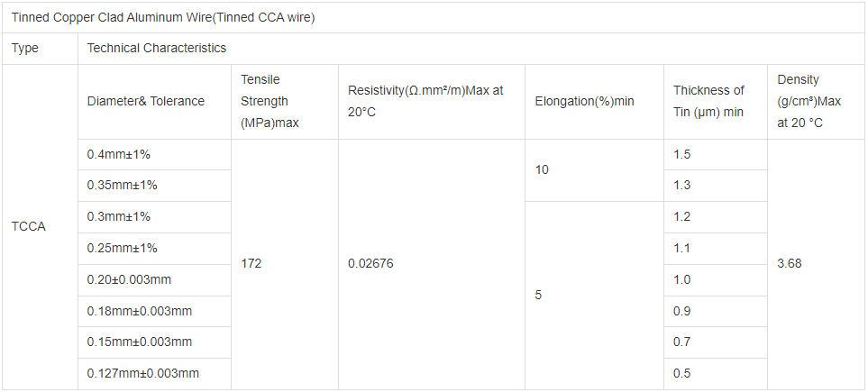Select the Type header cell

coord(25,48)
